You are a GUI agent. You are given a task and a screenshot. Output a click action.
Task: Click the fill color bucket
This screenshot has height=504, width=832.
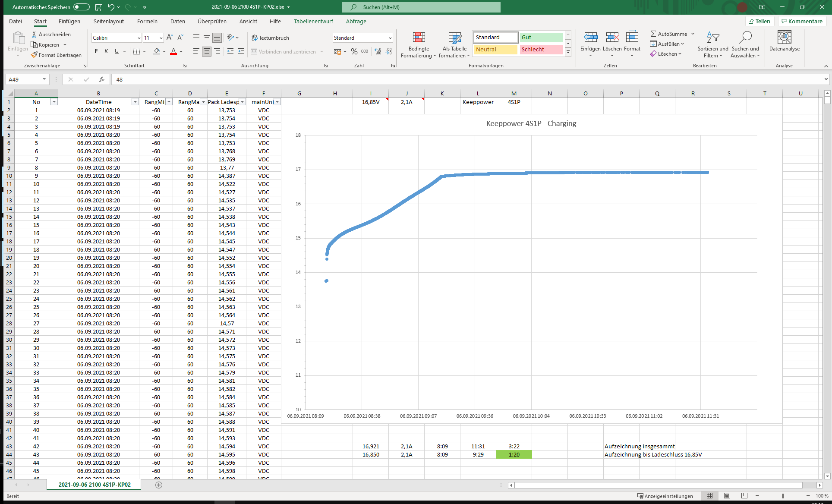click(157, 51)
